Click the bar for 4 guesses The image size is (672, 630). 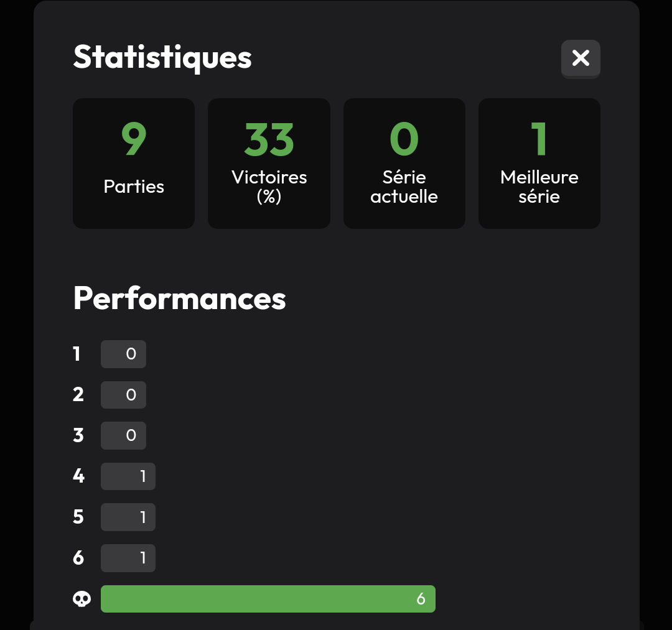pos(128,476)
